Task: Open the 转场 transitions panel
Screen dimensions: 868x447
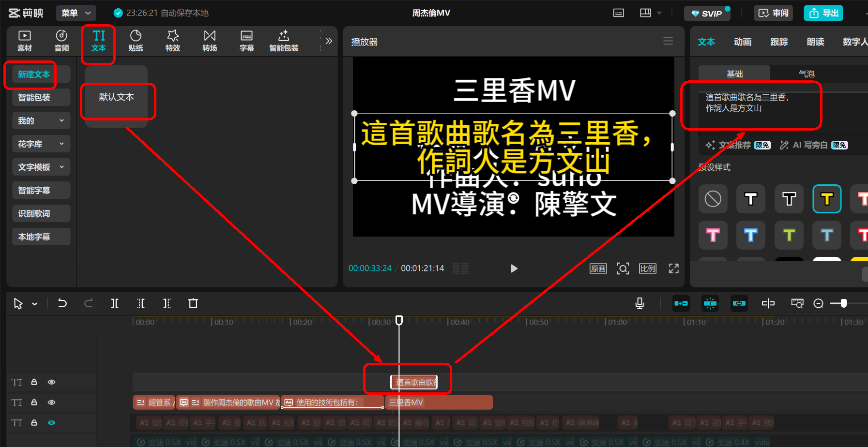Action: click(210, 41)
